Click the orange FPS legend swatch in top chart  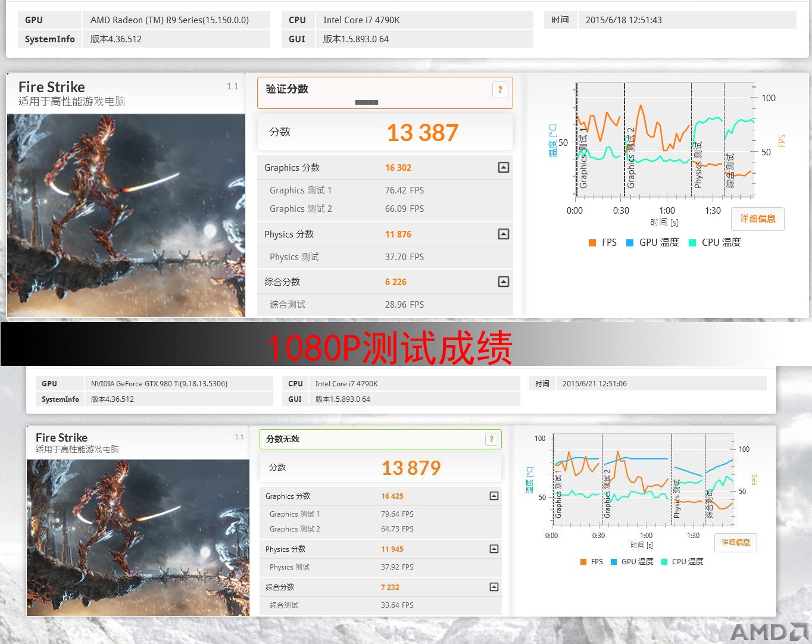pyautogui.click(x=592, y=242)
